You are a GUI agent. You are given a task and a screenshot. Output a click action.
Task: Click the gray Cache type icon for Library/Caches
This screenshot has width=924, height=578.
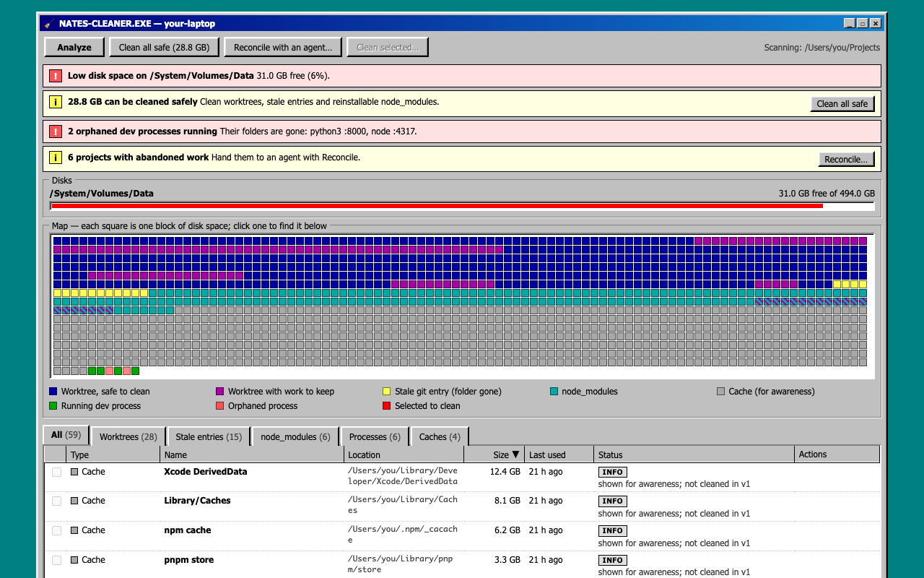(74, 501)
